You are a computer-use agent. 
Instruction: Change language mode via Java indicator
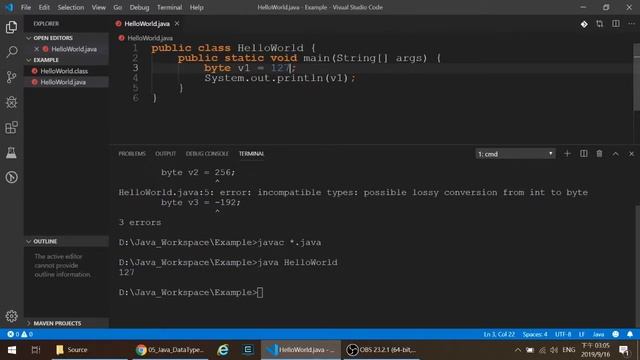(598, 334)
